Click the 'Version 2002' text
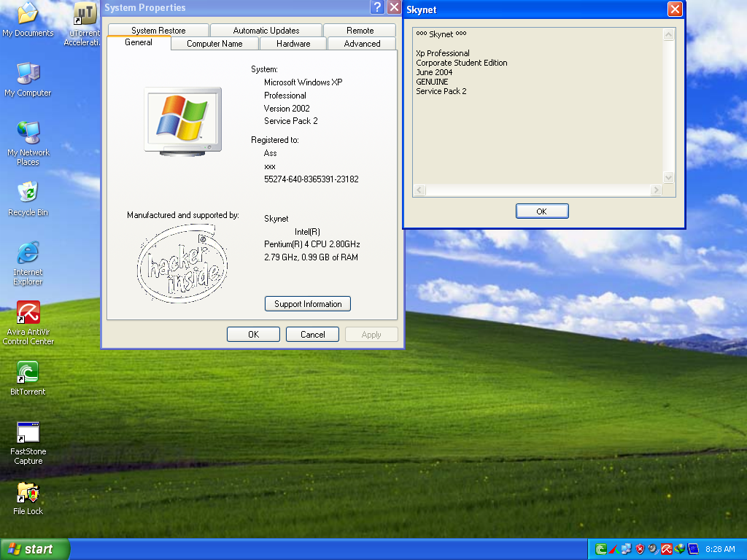Screen dimensions: 747x560 coord(287,108)
